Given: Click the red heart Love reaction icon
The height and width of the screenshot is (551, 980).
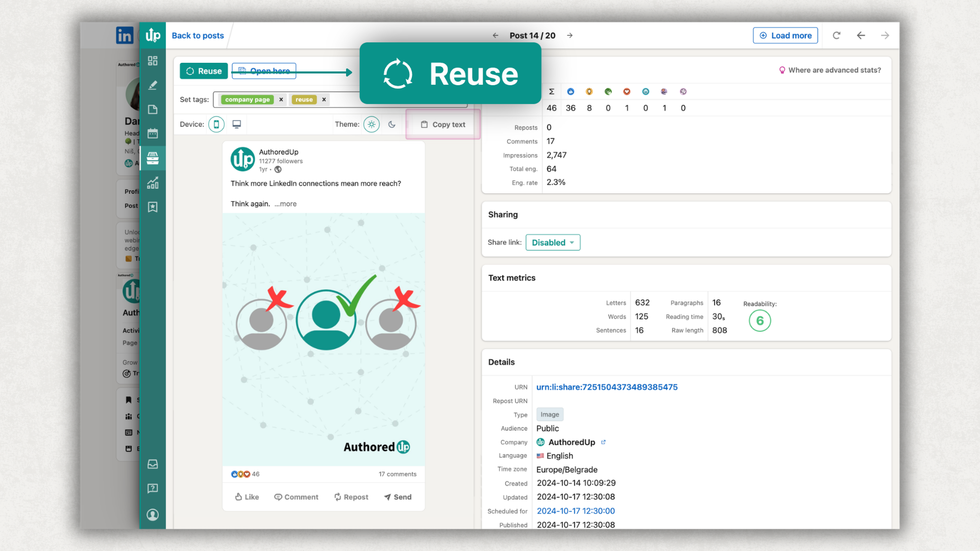Looking at the screenshot, I should click(x=627, y=92).
